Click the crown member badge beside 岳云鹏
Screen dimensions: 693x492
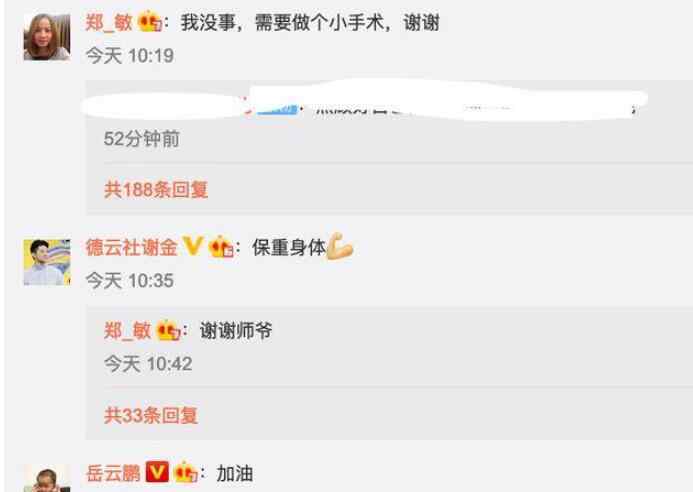pyautogui.click(x=186, y=472)
